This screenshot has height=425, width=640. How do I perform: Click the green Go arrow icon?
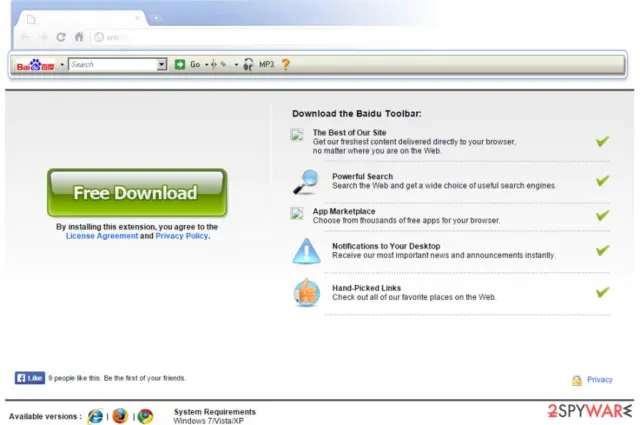180,65
